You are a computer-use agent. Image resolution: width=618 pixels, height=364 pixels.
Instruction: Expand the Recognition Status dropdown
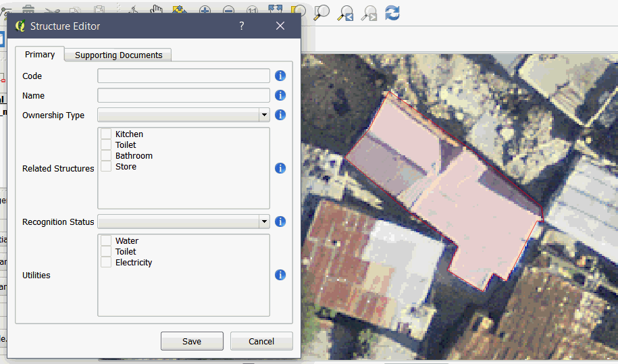[x=183, y=222]
